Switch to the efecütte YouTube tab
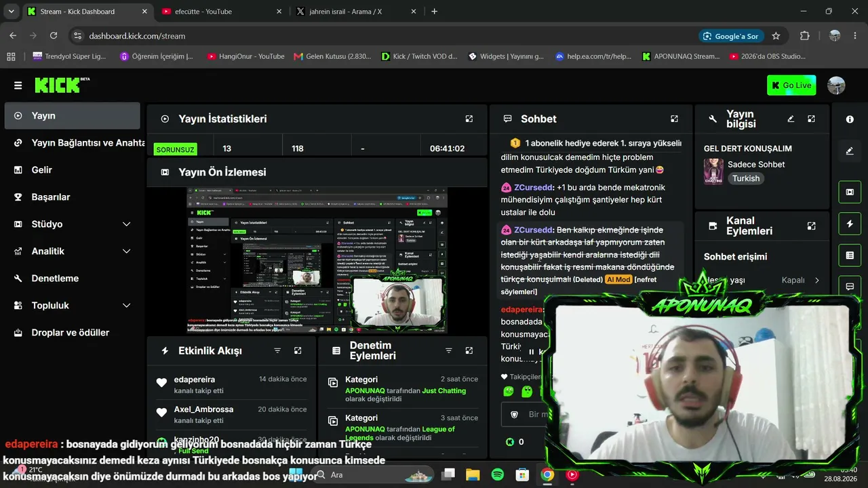 pos(221,12)
